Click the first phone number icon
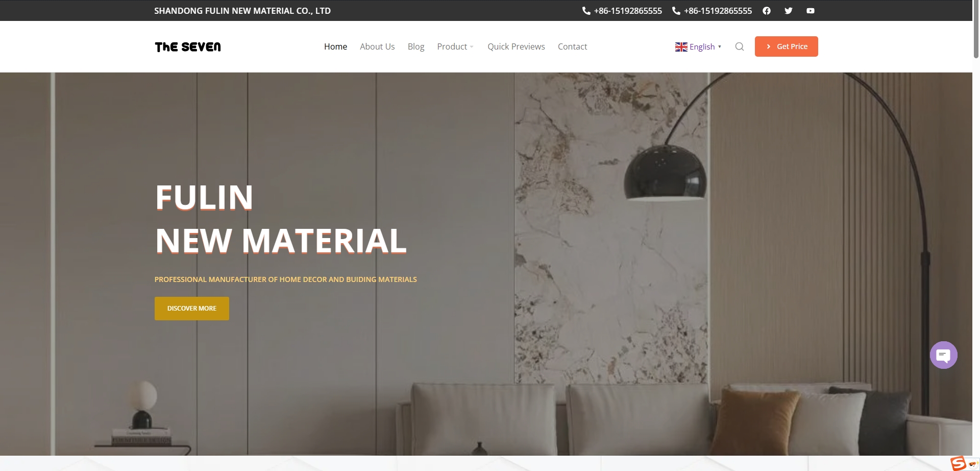The image size is (980, 471). point(586,11)
